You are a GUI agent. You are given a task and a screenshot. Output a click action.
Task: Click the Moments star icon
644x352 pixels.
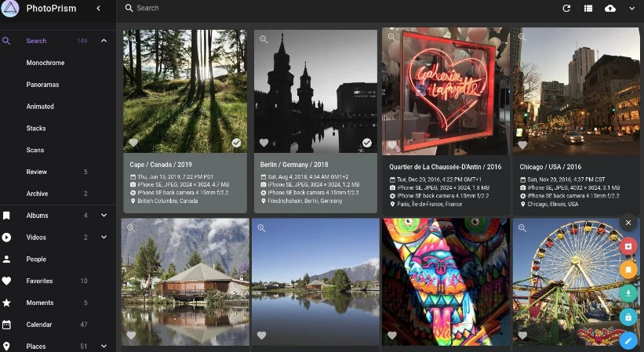click(x=6, y=303)
